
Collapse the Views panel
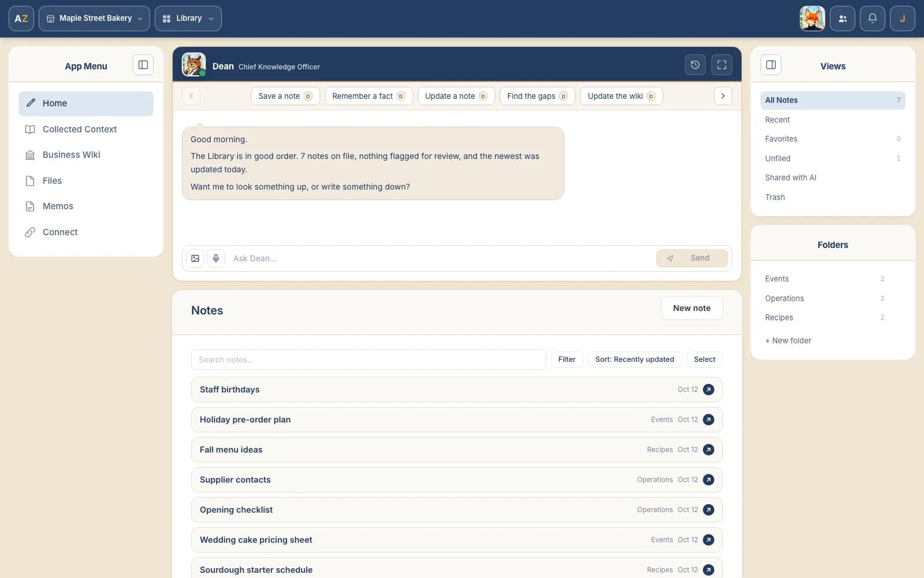pyautogui.click(x=771, y=65)
